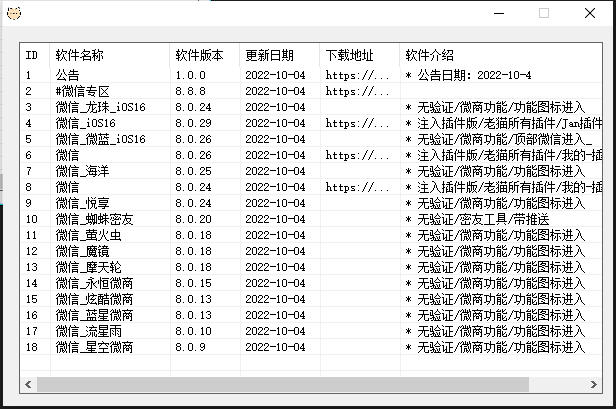
Task: Click the left arrow of horizontal scrollbar
Action: (28, 384)
